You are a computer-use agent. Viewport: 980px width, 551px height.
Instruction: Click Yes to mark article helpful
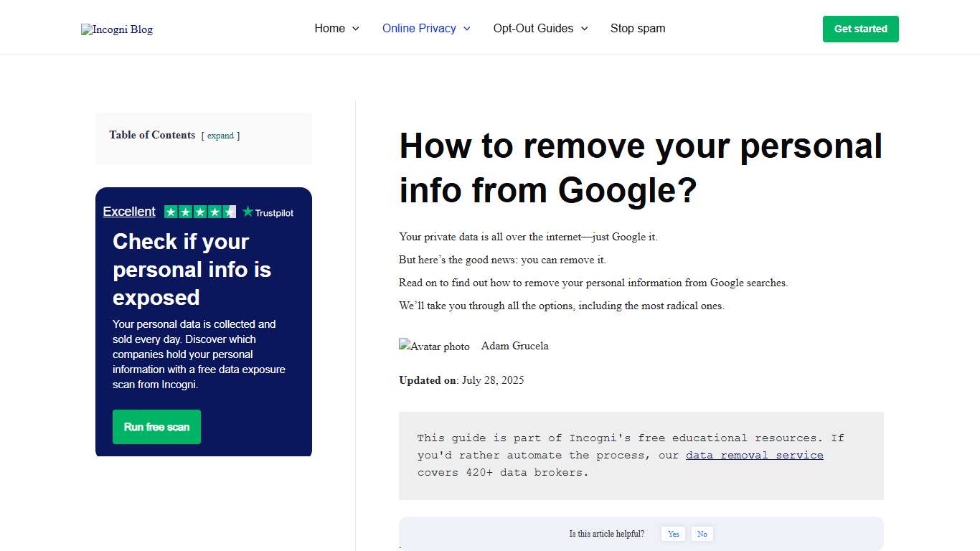pyautogui.click(x=673, y=534)
